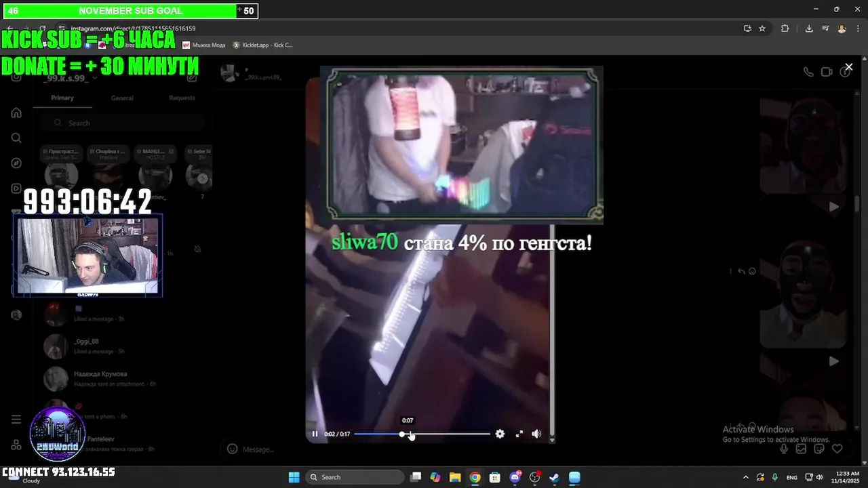Click the messages Search field

pyautogui.click(x=122, y=123)
